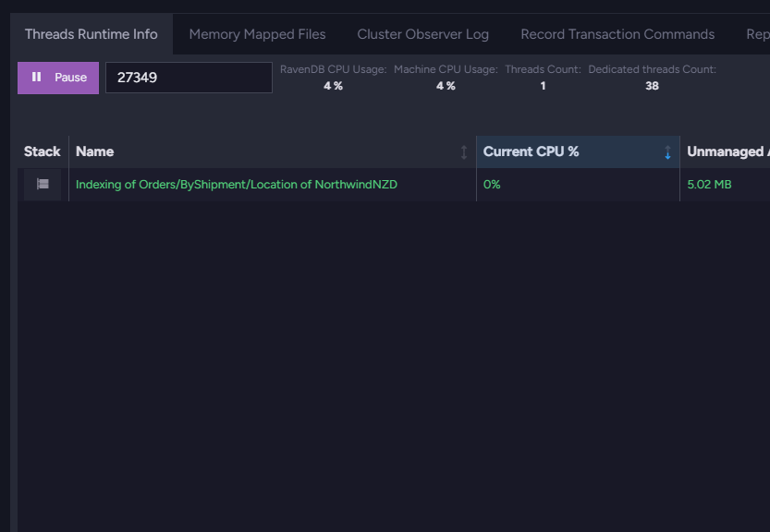Click the Stack column header
Image resolution: width=770 pixels, height=532 pixels.
[x=43, y=151]
